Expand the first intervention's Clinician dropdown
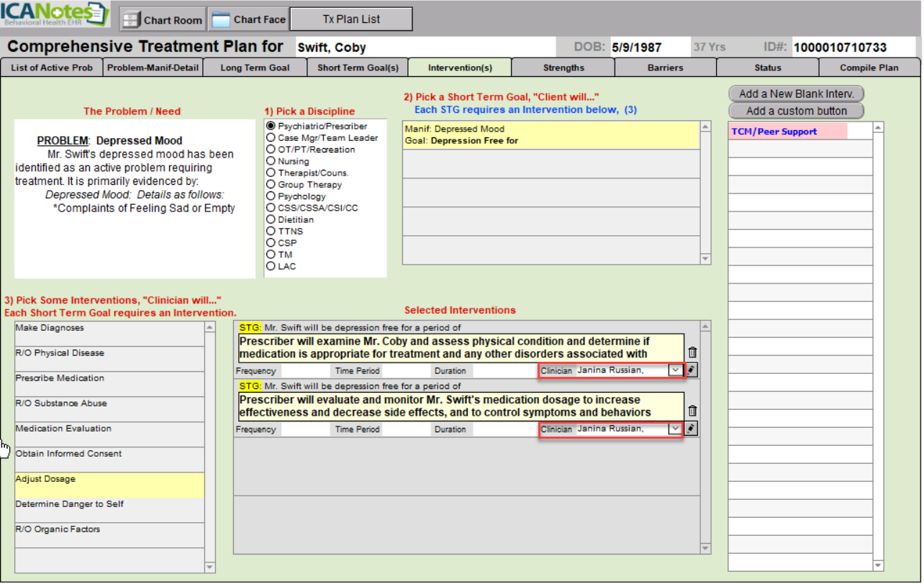Viewport: 924px width, 584px height. [x=675, y=370]
